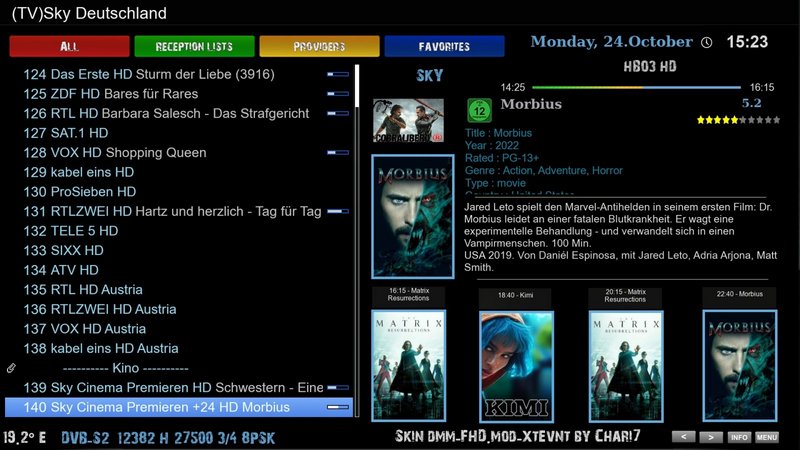Select channel 133 SIXX HD

(x=179, y=251)
